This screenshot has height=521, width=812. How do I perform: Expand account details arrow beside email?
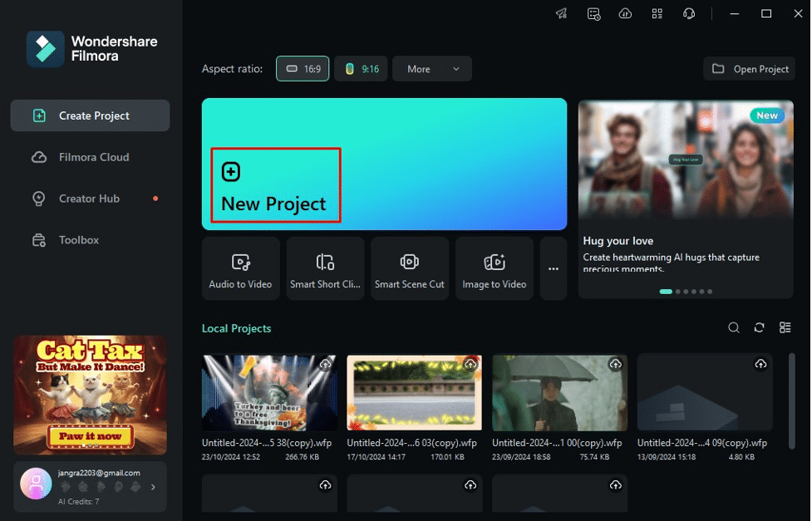(x=153, y=487)
